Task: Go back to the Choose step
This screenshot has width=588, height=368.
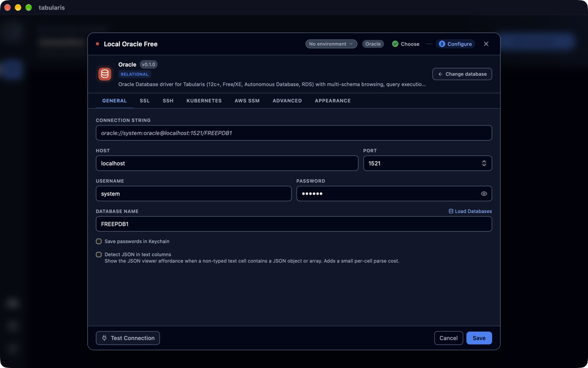Action: click(x=406, y=44)
